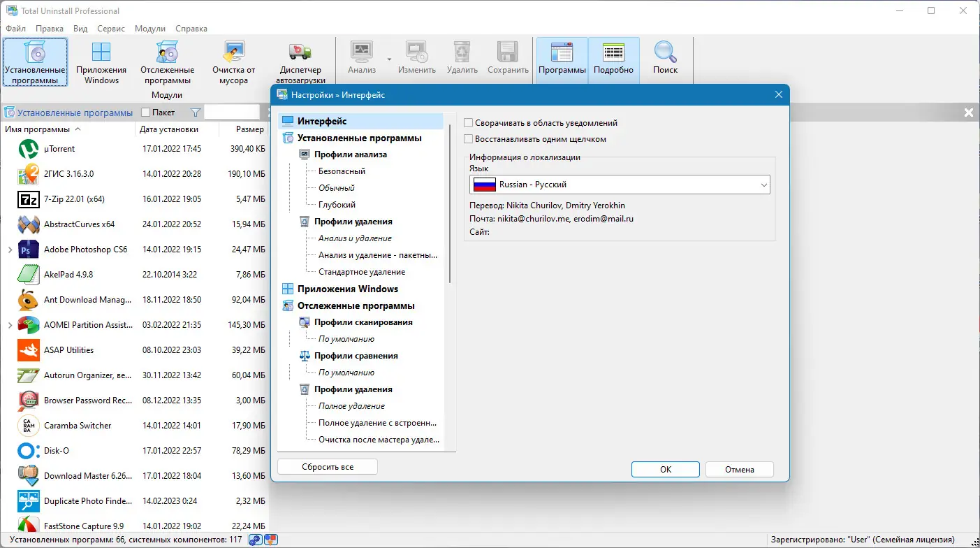Open the language dropdown Russian - Русский
The width and height of the screenshot is (980, 548).
click(x=620, y=185)
